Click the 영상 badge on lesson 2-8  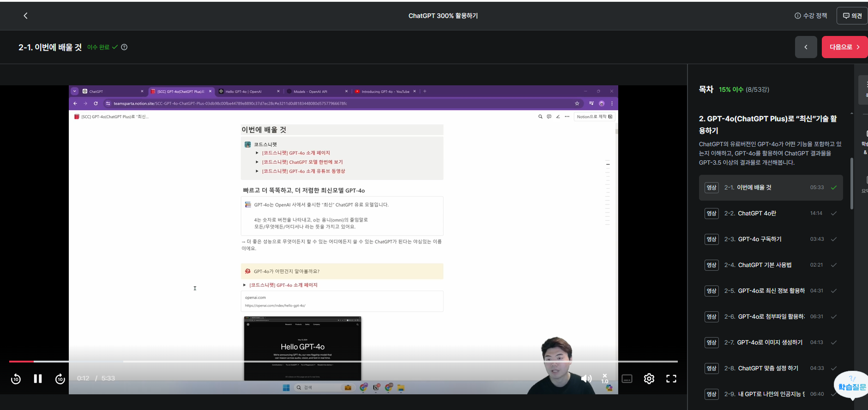[x=711, y=368]
